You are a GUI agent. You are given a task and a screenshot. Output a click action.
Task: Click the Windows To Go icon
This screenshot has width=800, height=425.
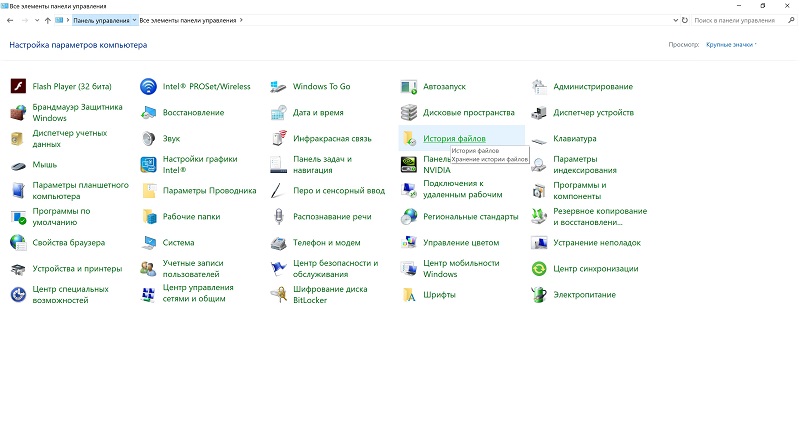(279, 86)
